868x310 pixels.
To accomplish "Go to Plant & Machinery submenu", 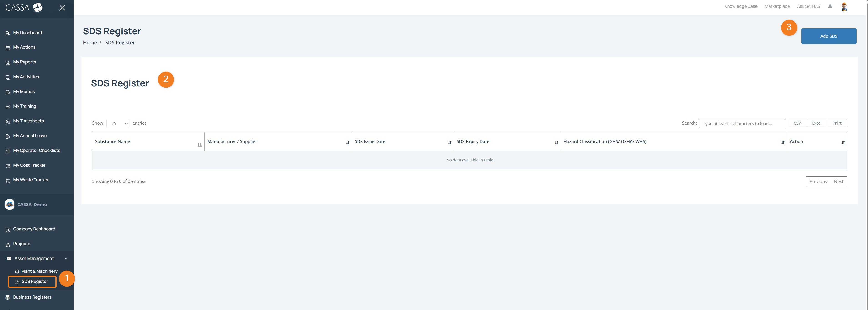I will [x=39, y=271].
